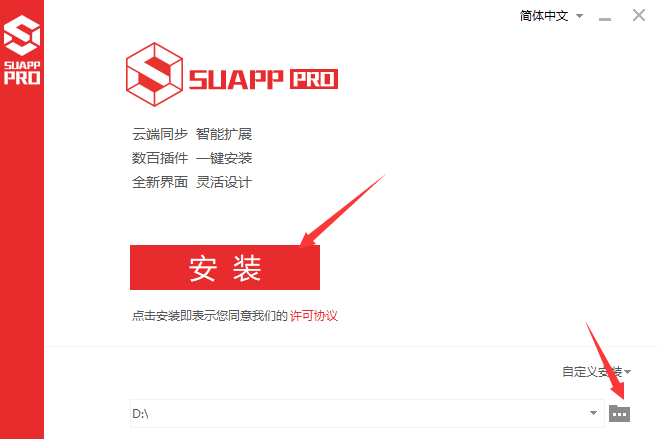Image resolution: width=658 pixels, height=439 pixels.
Task: Click the D:\ install path field
Action: point(367,413)
